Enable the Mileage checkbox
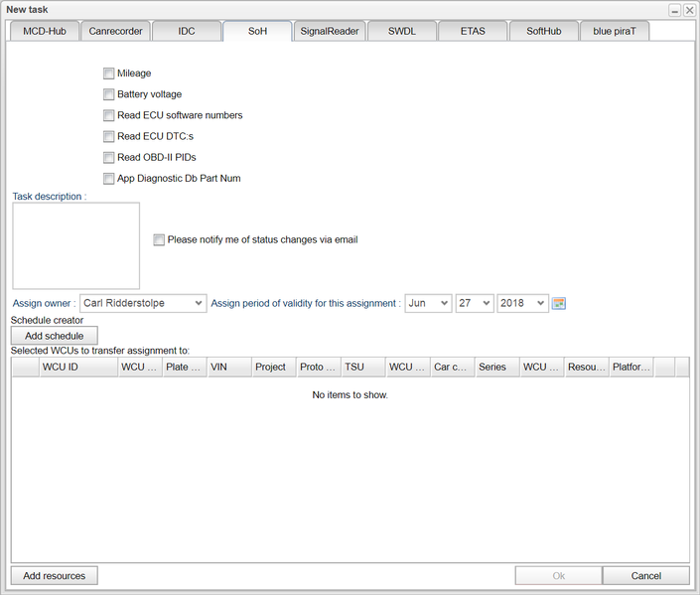Screen dimensions: 700x595 pos(109,74)
